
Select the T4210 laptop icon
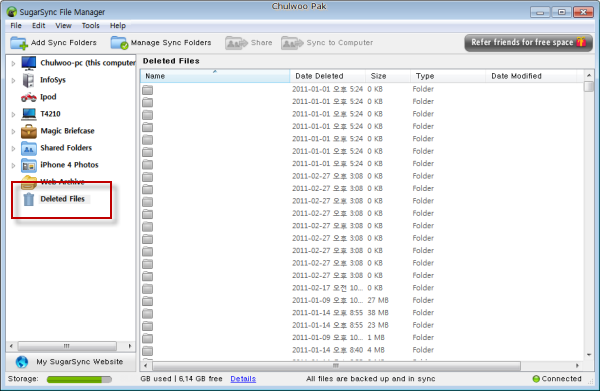tap(29, 114)
